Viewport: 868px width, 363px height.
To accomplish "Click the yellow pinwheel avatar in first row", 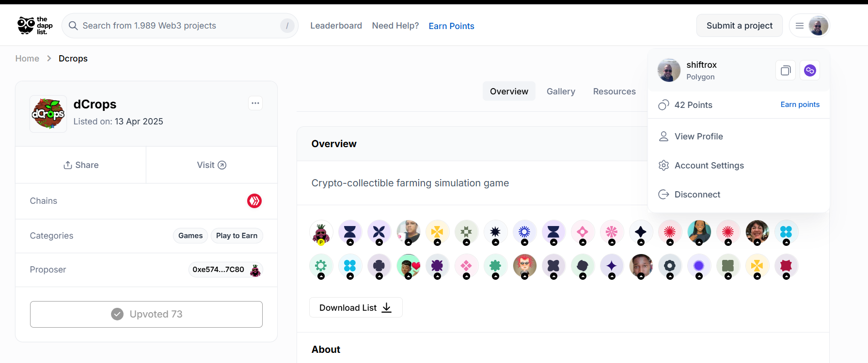I will point(437,232).
